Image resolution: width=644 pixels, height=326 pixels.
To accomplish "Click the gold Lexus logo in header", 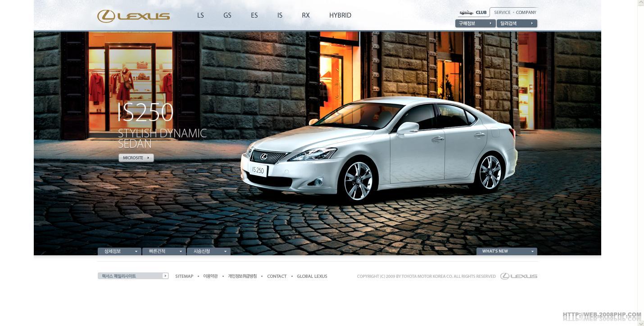I will (133, 16).
